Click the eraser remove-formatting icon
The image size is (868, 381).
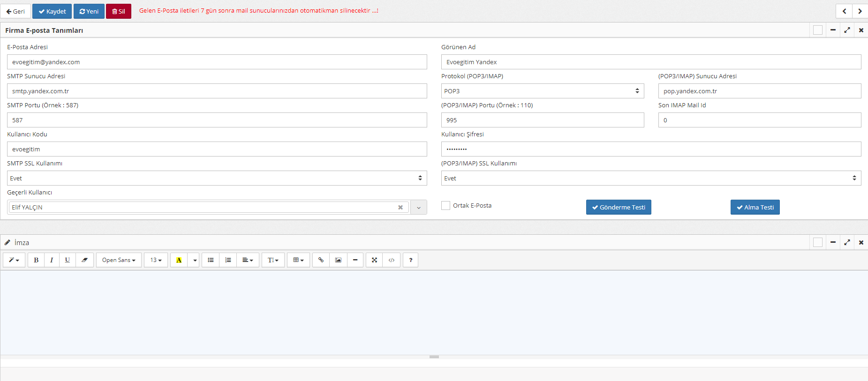point(84,260)
